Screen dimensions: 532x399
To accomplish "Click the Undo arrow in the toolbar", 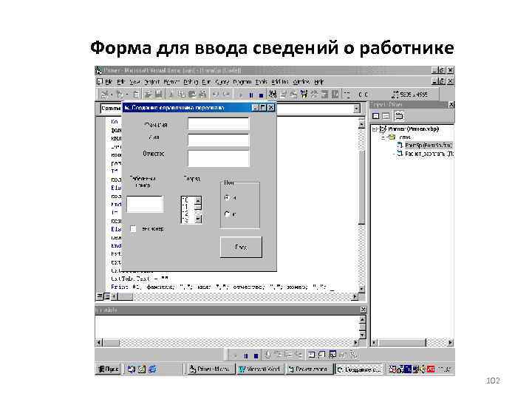I will pyautogui.click(x=216, y=95).
